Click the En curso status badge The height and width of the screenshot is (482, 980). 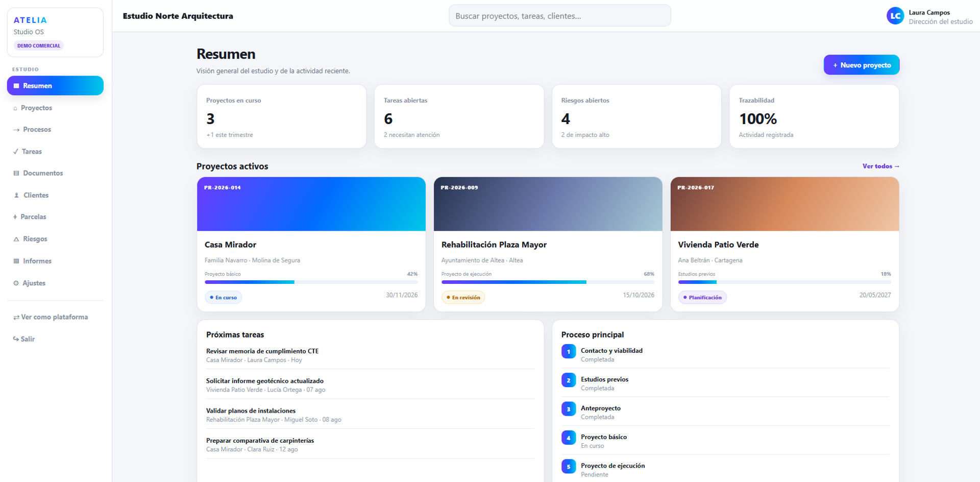point(224,298)
